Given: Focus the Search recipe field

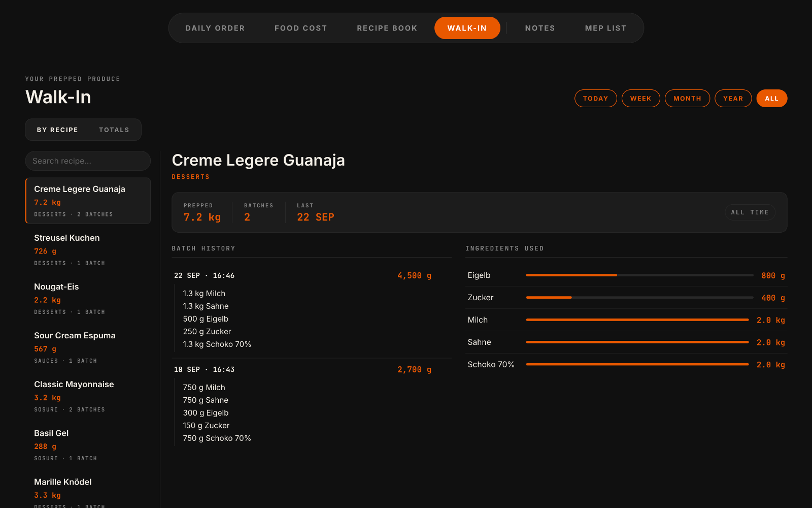Looking at the screenshot, I should click(88, 161).
